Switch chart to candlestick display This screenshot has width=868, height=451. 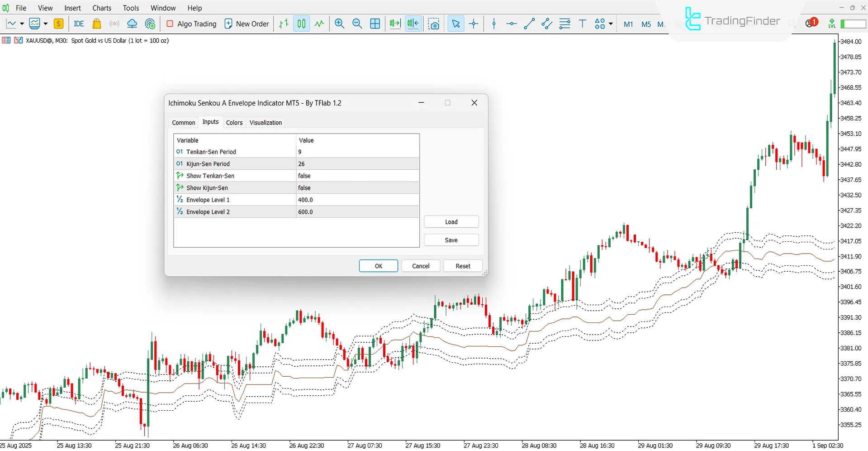(301, 24)
